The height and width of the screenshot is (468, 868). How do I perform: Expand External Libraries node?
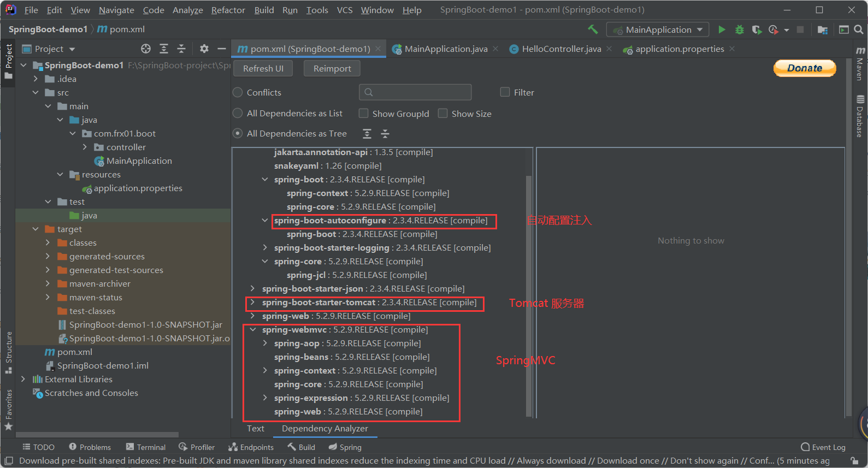click(x=23, y=379)
